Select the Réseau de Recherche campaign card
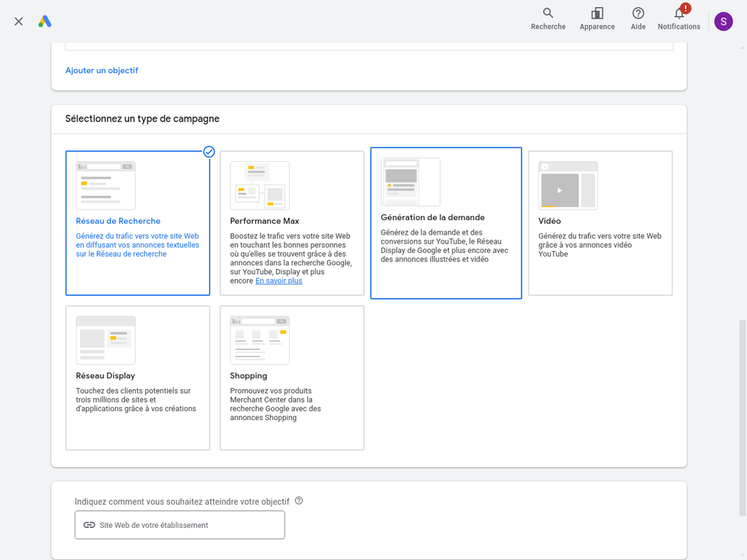This screenshot has height=560, width=747. click(138, 223)
